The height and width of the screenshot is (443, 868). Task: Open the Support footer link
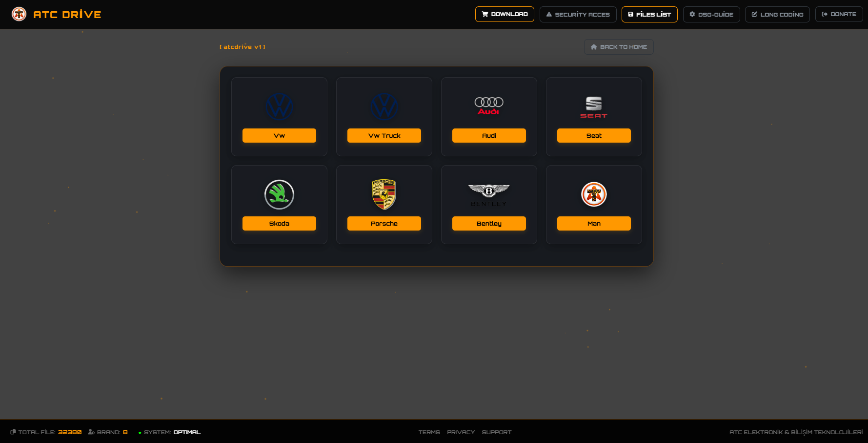point(496,432)
